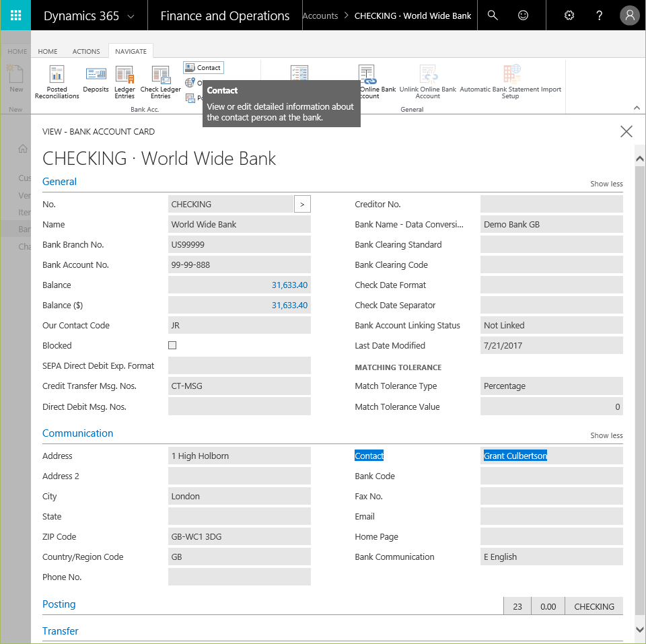Click the Match Tolerance Type field
646x644 pixels.
[552, 386]
